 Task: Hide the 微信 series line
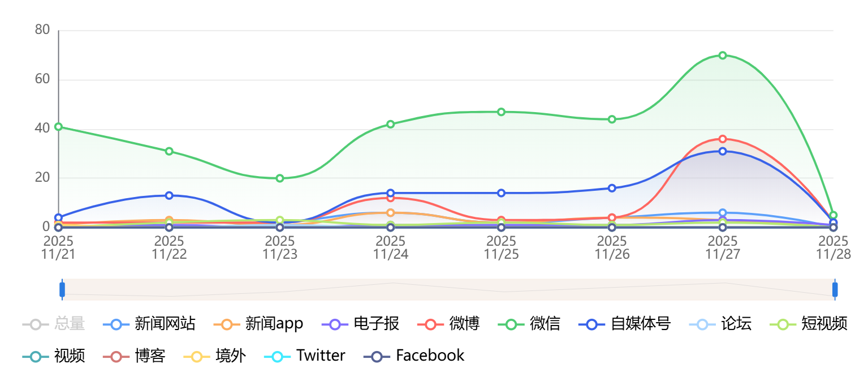pos(529,324)
